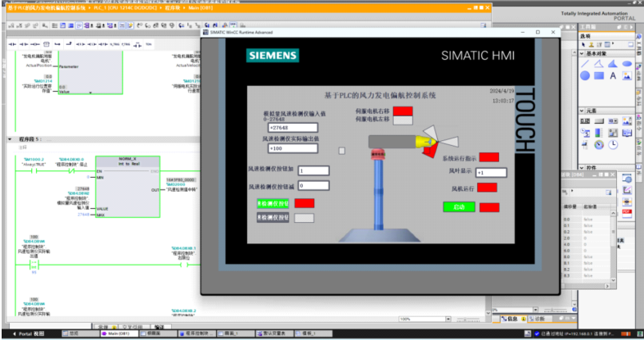Select the Text field 'A' tool
This screenshot has height=340, width=644.
pos(613,75)
